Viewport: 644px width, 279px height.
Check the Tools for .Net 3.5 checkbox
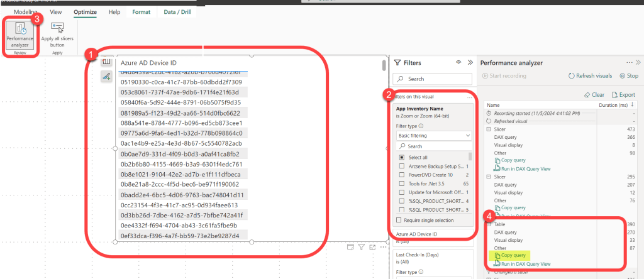(x=401, y=183)
